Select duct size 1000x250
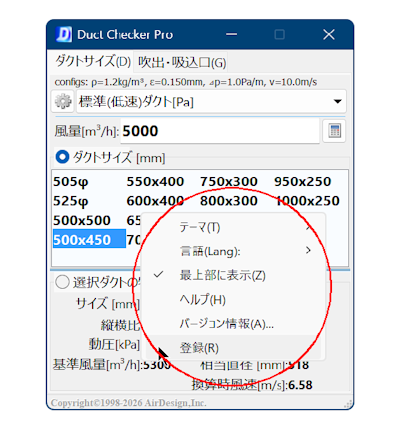This screenshot has width=396, height=428. (x=307, y=201)
